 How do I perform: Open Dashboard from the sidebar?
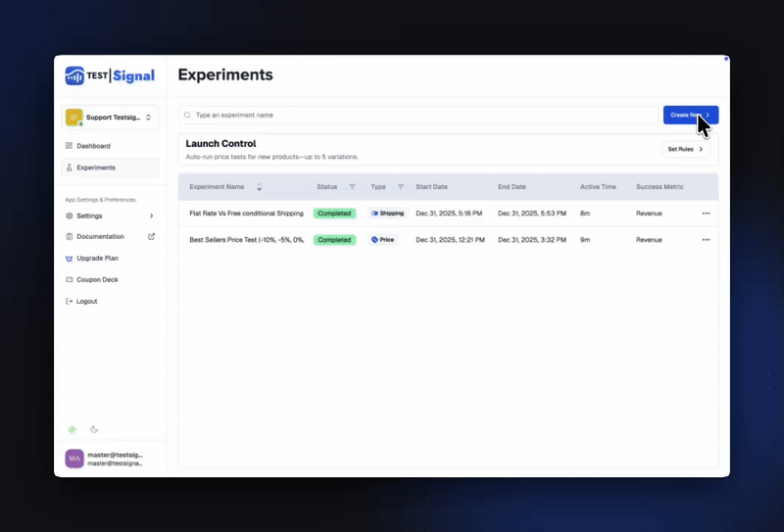click(x=93, y=146)
